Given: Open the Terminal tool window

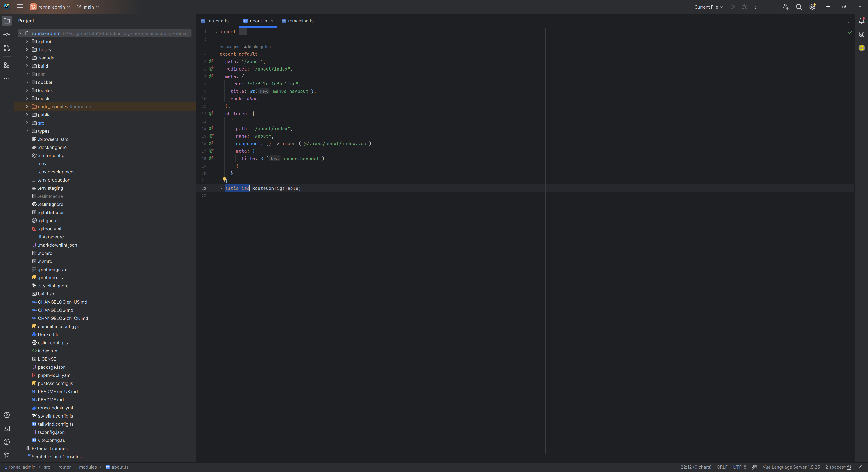Looking at the screenshot, I should [7, 429].
